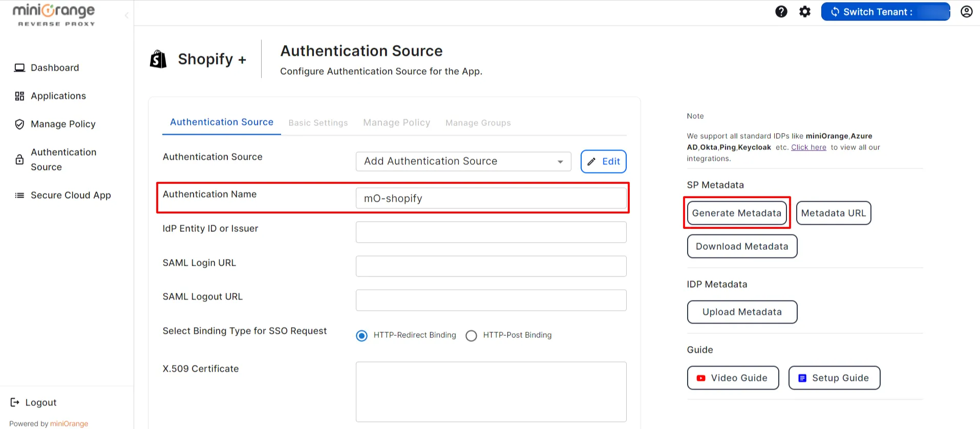The width and height of the screenshot is (980, 429).
Task: Open the help question mark icon
Action: point(781,12)
